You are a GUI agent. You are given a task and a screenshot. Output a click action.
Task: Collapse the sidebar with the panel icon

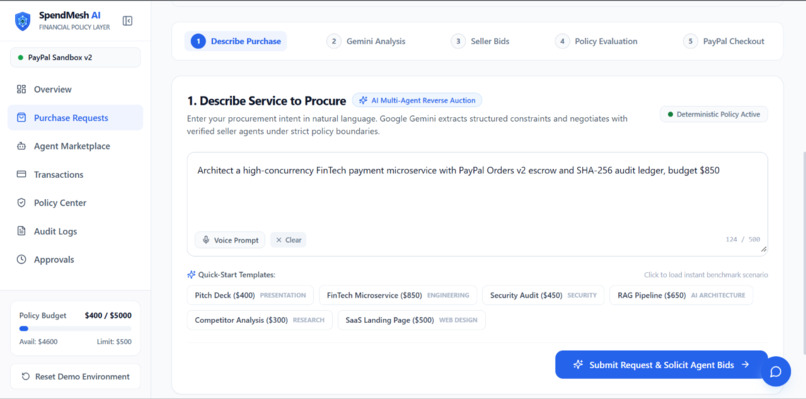tap(127, 21)
